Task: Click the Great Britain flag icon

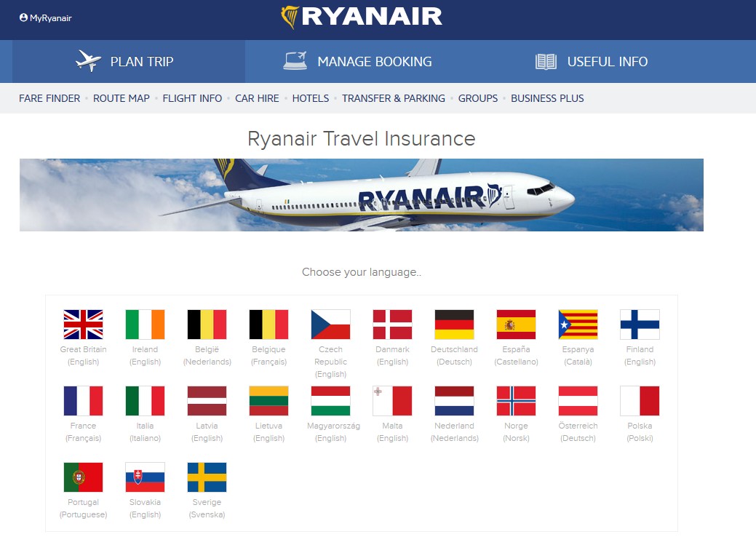Action: [x=83, y=325]
